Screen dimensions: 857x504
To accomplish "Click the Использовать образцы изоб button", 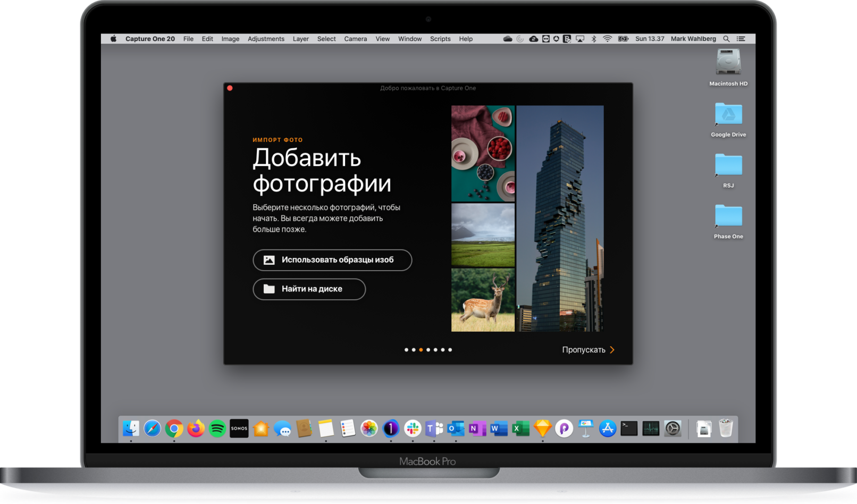I will click(332, 260).
